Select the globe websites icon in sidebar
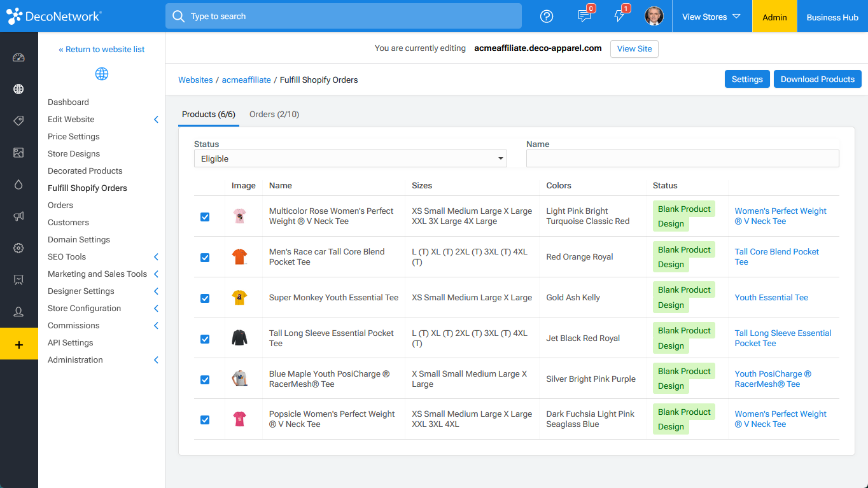This screenshot has height=488, width=868. [19, 89]
